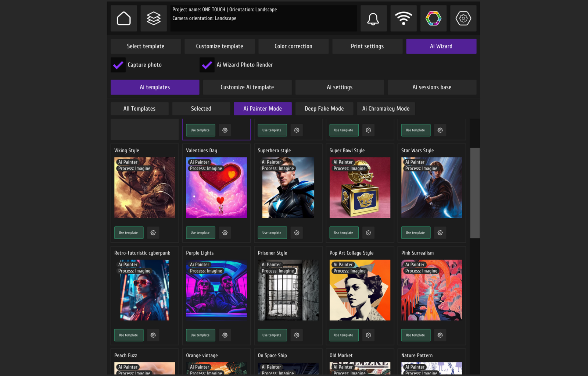This screenshot has height=376, width=588.
Task: Click the Pink Surrealism preview image
Action: (x=432, y=290)
